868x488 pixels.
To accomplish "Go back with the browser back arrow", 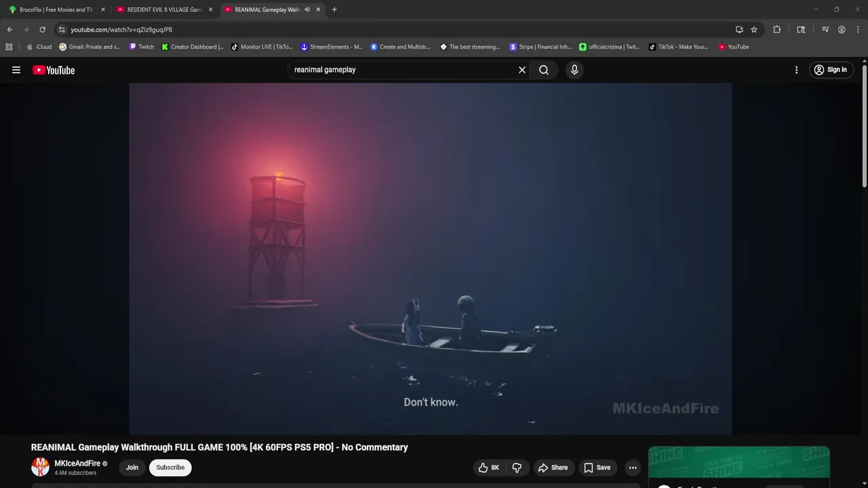I will [10, 30].
